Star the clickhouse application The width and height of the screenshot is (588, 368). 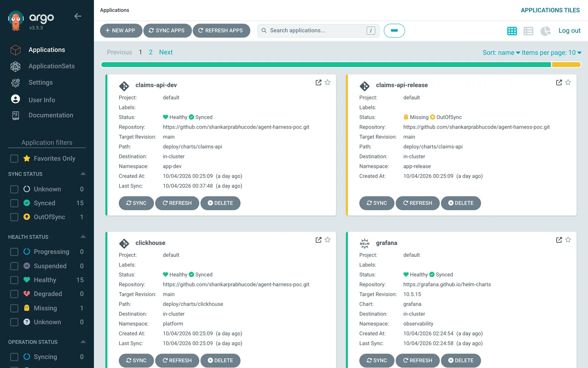(x=327, y=240)
